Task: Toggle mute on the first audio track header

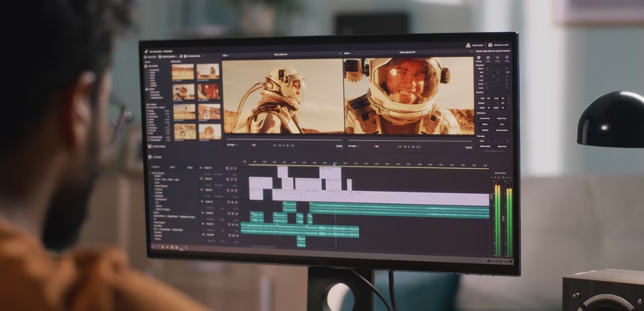Action: point(227,202)
